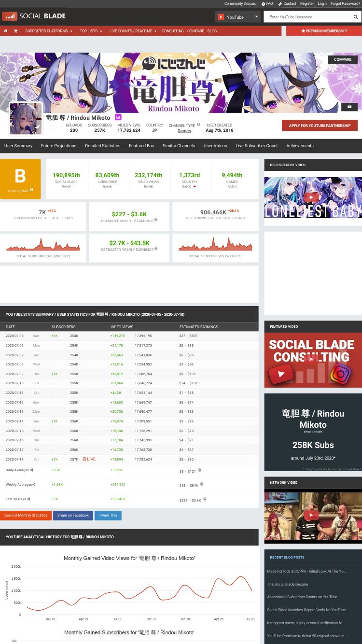The height and width of the screenshot is (644, 362).
Task: Switch to the Detailed Statistics tab
Action: click(x=103, y=146)
